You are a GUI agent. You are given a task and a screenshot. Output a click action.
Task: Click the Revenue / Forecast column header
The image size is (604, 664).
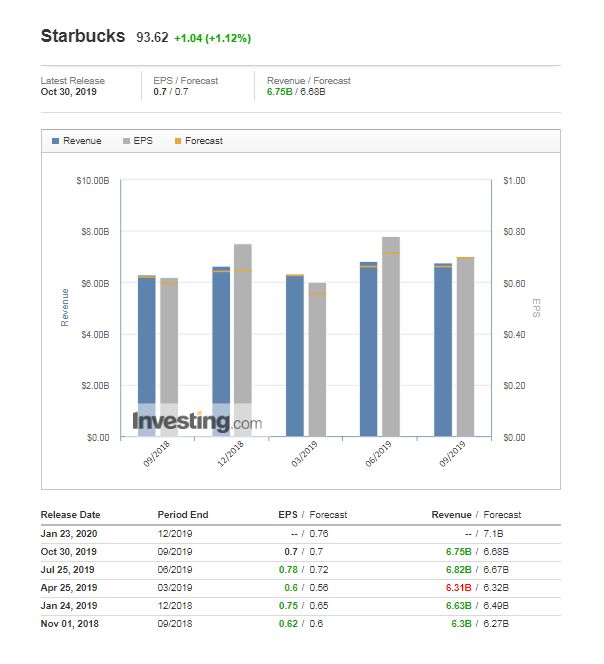tap(476, 515)
